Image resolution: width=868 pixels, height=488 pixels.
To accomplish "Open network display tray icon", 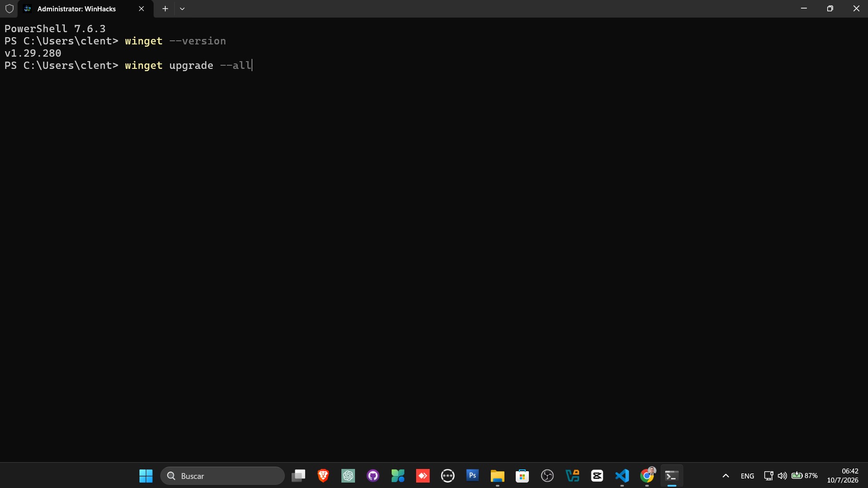I will (x=768, y=476).
